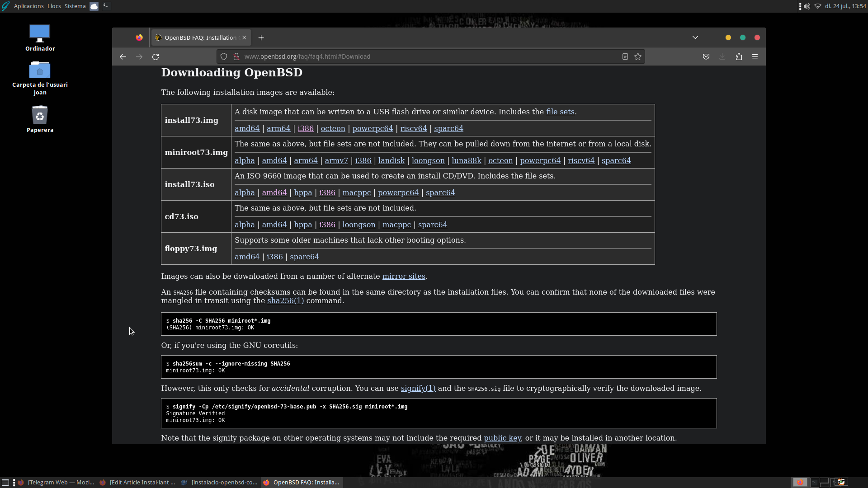Click the lock/security icon in address bar
This screenshot has width=868, height=488.
[236, 56]
